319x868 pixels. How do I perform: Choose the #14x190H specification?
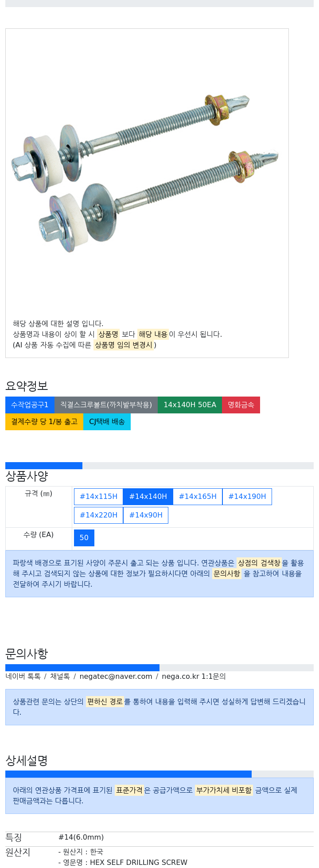pos(247,497)
